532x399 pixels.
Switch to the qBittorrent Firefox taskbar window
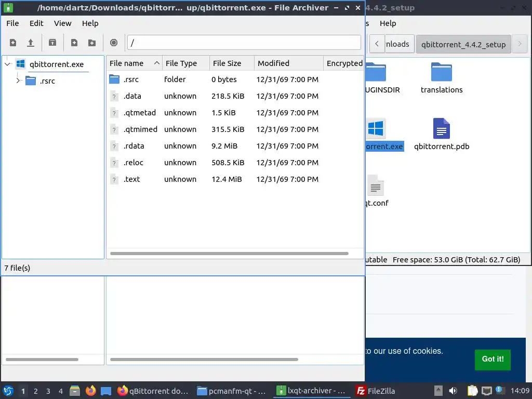(x=153, y=391)
